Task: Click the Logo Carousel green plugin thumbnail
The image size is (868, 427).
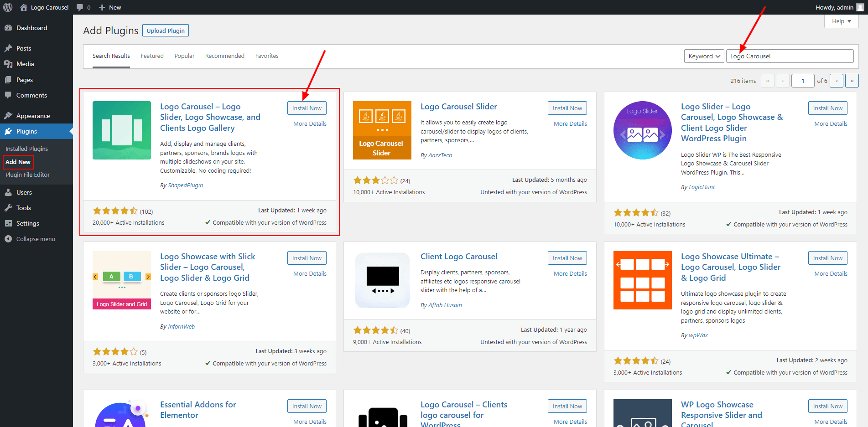Action: (122, 130)
